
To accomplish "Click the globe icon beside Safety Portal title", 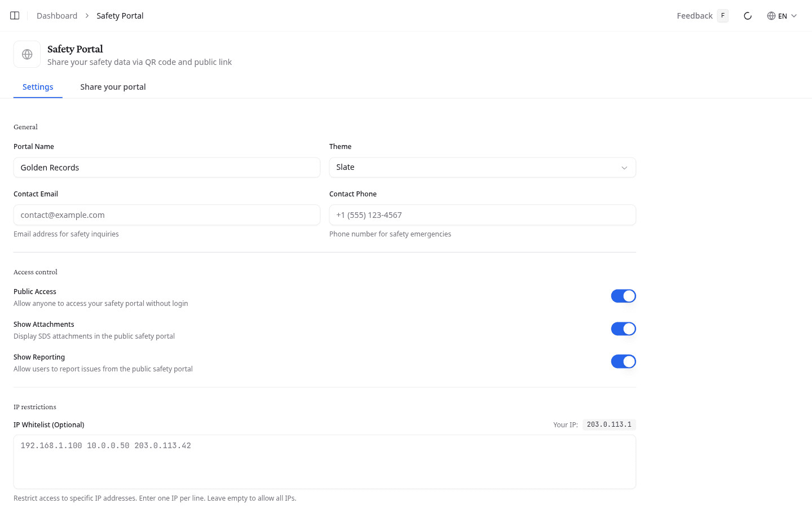I will click(x=27, y=54).
